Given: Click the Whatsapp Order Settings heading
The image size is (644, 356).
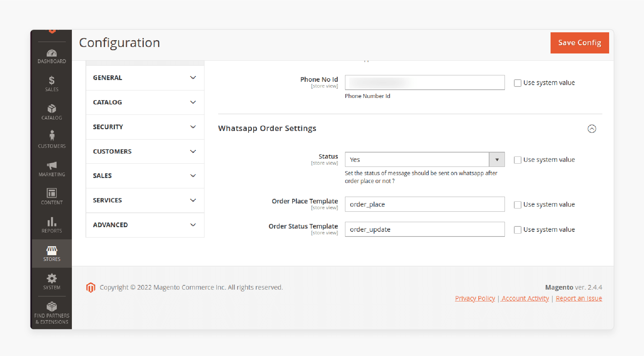Looking at the screenshot, I should click(x=267, y=128).
